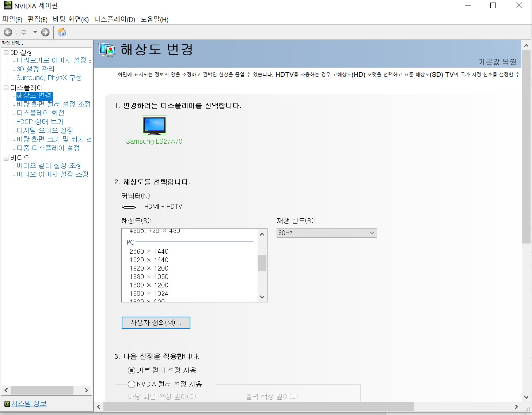Select resolution 1920 × 1440
This screenshot has height=415, width=532.
[149, 260]
